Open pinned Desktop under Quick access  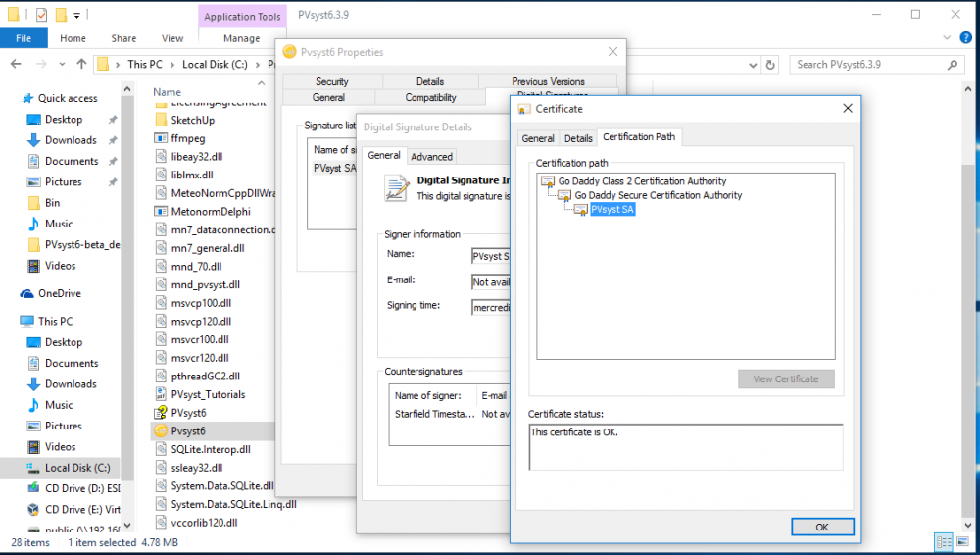click(x=63, y=120)
